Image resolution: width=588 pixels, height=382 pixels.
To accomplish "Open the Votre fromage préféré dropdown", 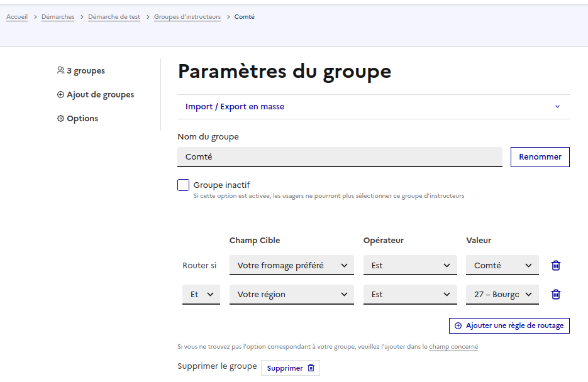I will [x=291, y=265].
